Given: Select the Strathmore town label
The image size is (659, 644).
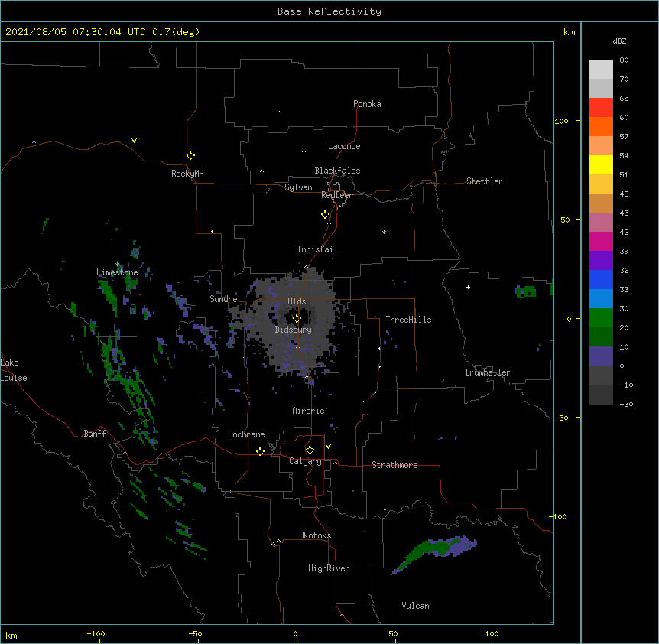Looking at the screenshot, I should pyautogui.click(x=394, y=465).
